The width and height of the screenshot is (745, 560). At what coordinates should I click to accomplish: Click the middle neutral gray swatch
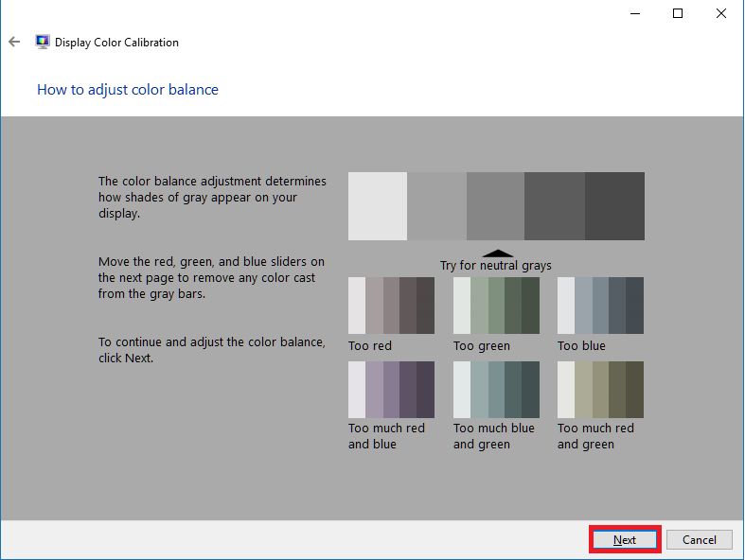click(x=495, y=206)
